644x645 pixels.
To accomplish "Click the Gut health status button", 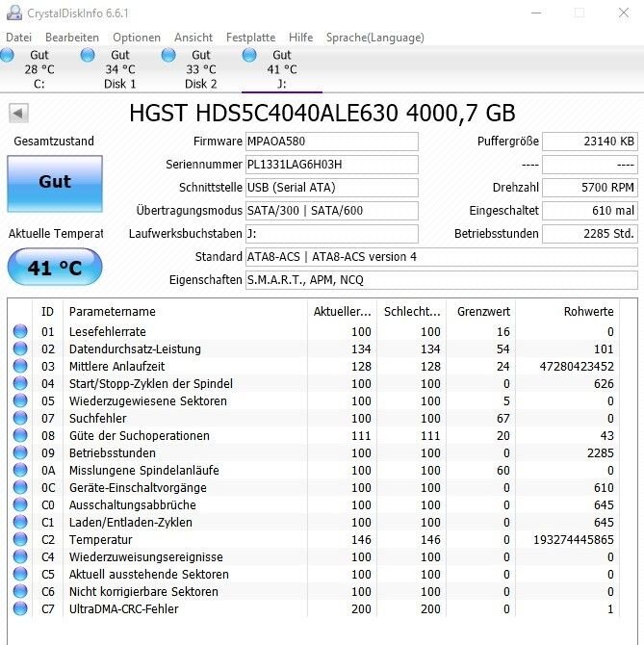I will coord(55,184).
